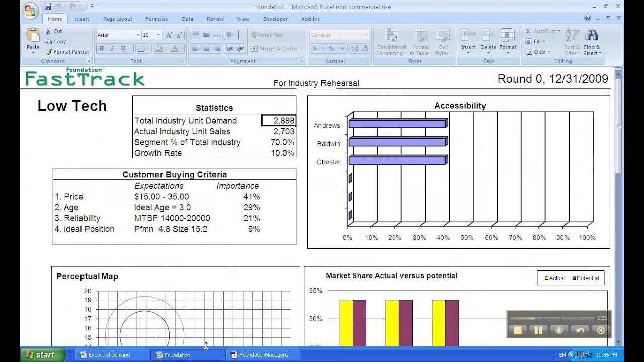Click the recorder progress bar
644x362 pixels.
click(552, 318)
